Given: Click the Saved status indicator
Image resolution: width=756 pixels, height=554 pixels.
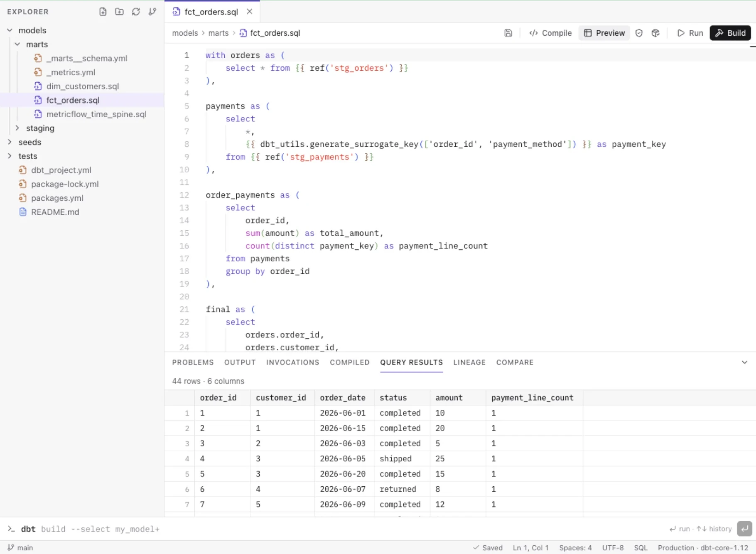Looking at the screenshot, I should coord(488,548).
